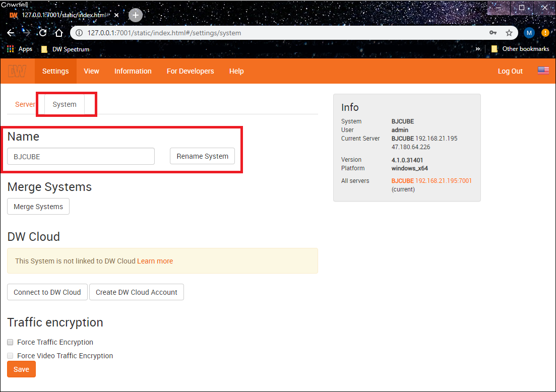This screenshot has width=556, height=392.
Task: Change language via the US flag icon
Action: tap(543, 71)
